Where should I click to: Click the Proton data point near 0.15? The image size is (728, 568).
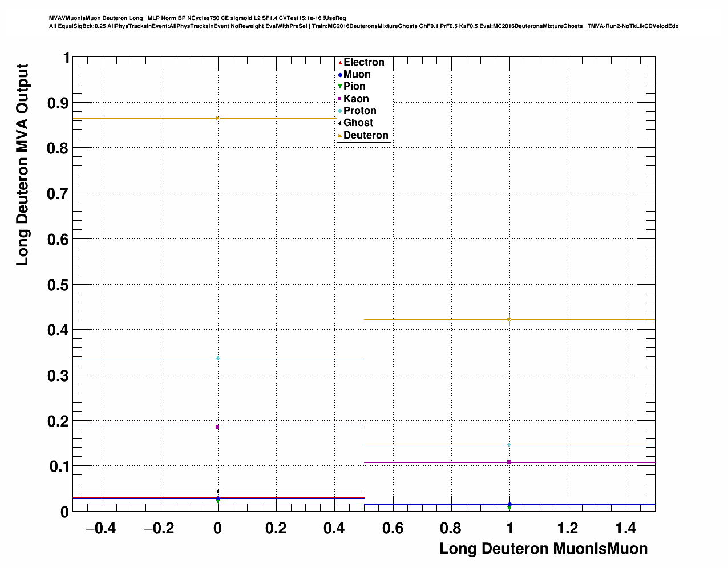pyautogui.click(x=509, y=444)
